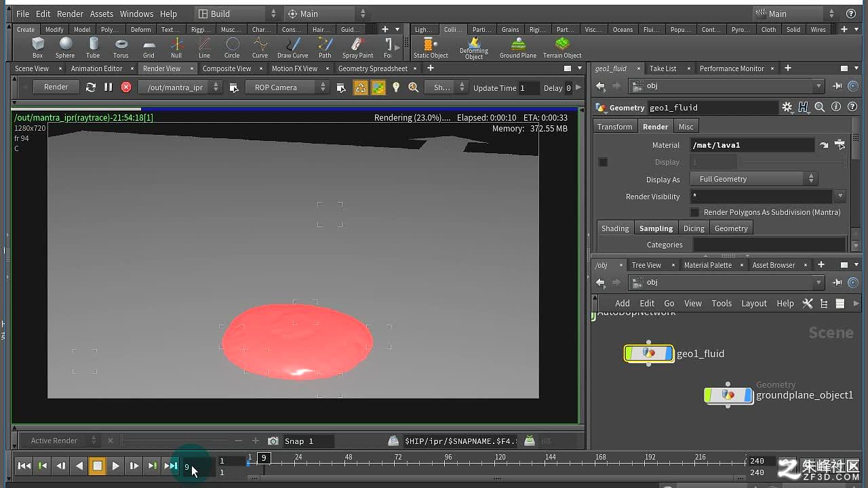Open network Tools menu
Image resolution: width=868 pixels, height=488 pixels.
click(722, 303)
